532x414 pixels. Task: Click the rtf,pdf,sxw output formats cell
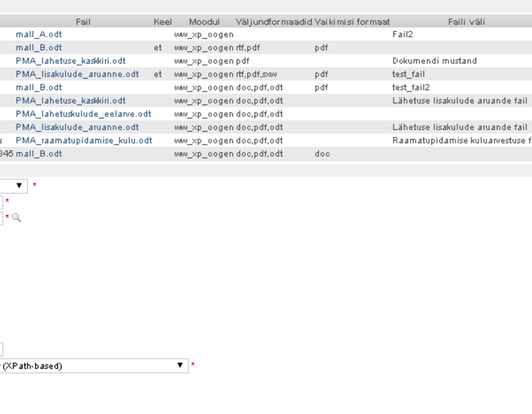pyautogui.click(x=256, y=74)
